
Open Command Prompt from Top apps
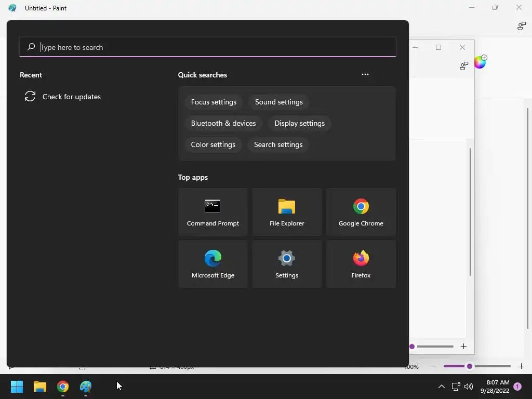point(212,212)
